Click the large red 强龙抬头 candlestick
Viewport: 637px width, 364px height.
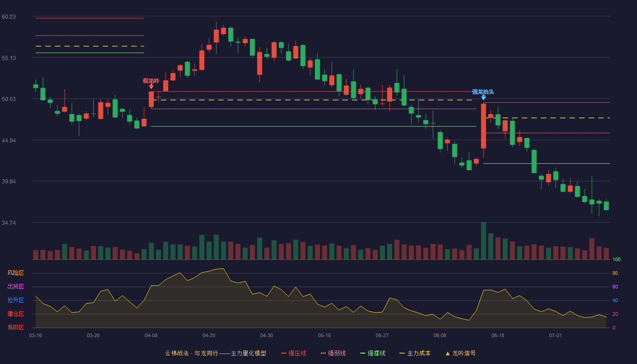pyautogui.click(x=484, y=126)
